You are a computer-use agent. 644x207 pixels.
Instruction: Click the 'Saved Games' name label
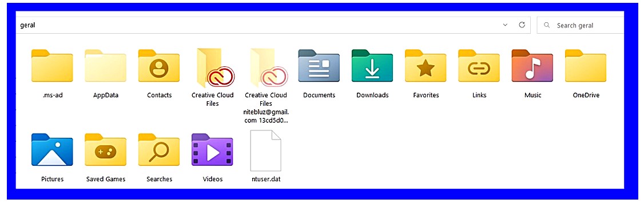[x=106, y=179]
